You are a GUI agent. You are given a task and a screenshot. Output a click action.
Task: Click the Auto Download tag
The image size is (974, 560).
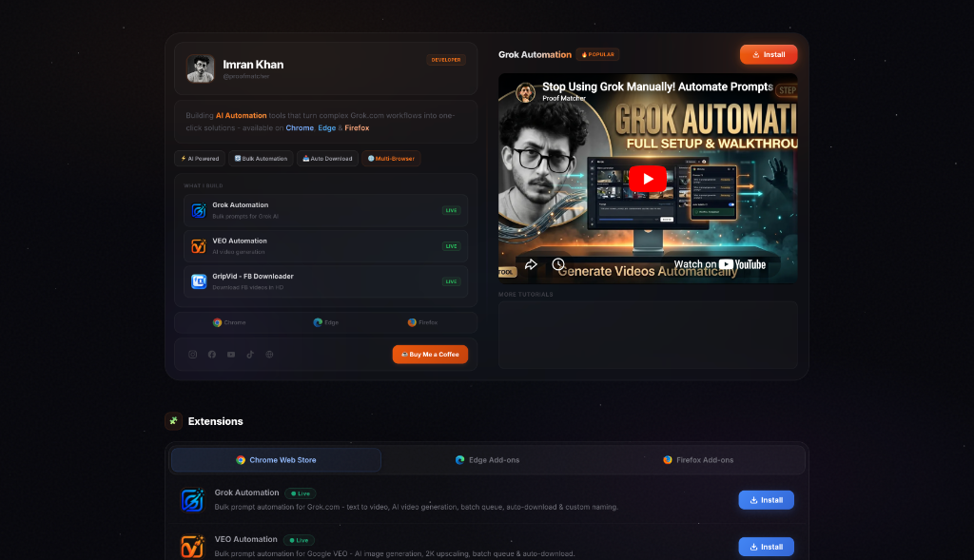pyautogui.click(x=327, y=159)
